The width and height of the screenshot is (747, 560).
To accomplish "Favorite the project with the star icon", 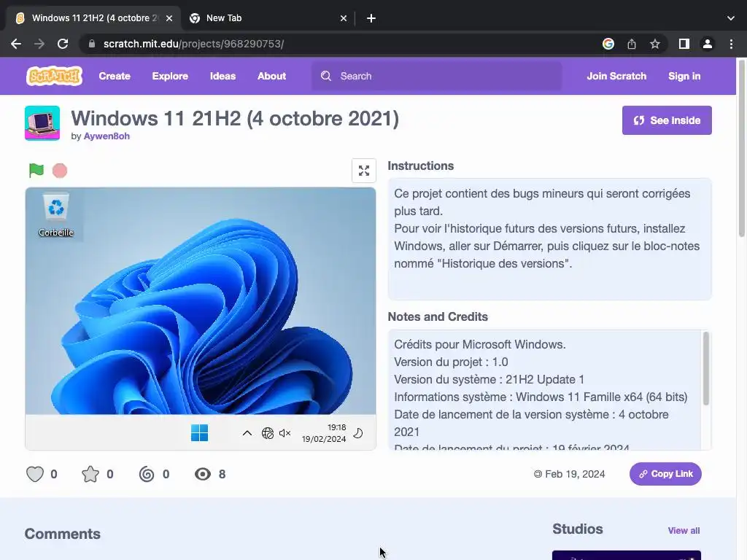I will (90, 474).
